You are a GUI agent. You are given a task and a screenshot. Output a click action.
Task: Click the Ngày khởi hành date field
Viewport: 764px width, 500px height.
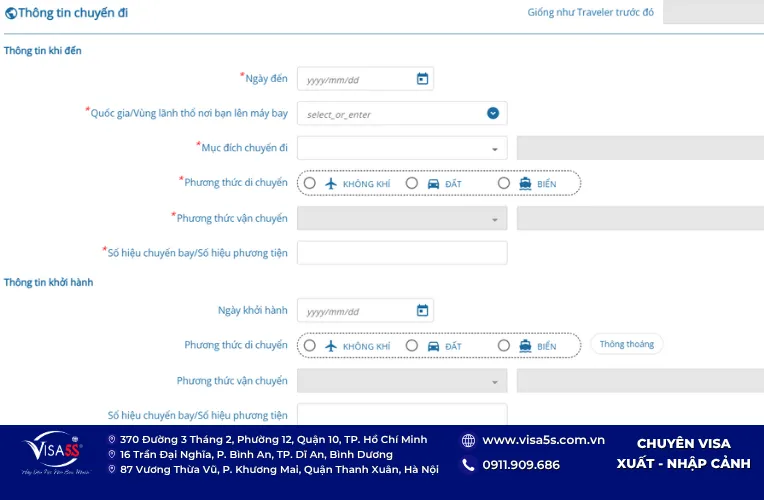[365, 310]
